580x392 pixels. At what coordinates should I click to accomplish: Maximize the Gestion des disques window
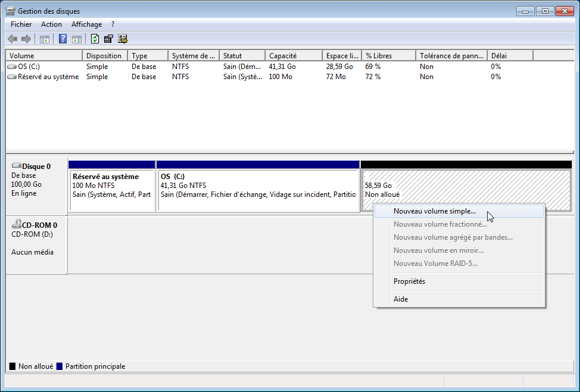(x=545, y=11)
